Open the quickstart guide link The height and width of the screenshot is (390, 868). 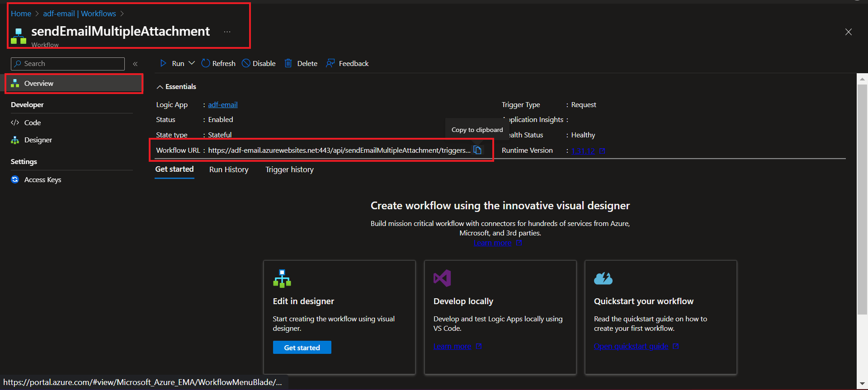(x=632, y=346)
